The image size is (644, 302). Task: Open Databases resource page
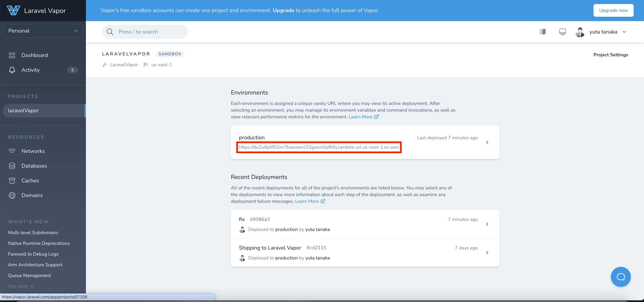(x=34, y=166)
